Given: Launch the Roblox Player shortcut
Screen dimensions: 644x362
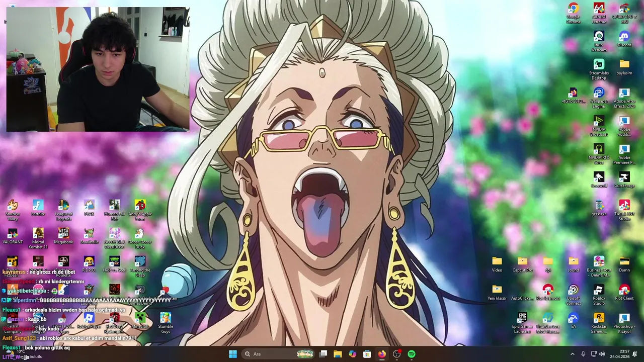Looking at the screenshot, I should pos(89,321).
